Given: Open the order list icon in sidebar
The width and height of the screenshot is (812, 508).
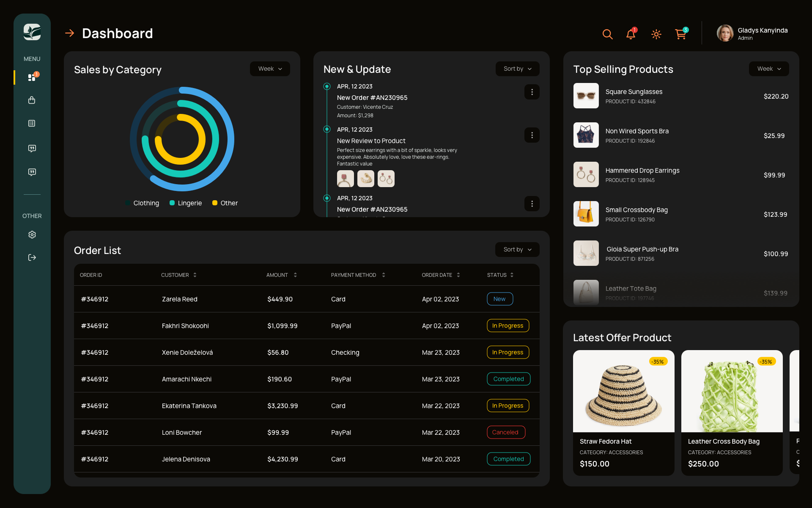Looking at the screenshot, I should [32, 123].
